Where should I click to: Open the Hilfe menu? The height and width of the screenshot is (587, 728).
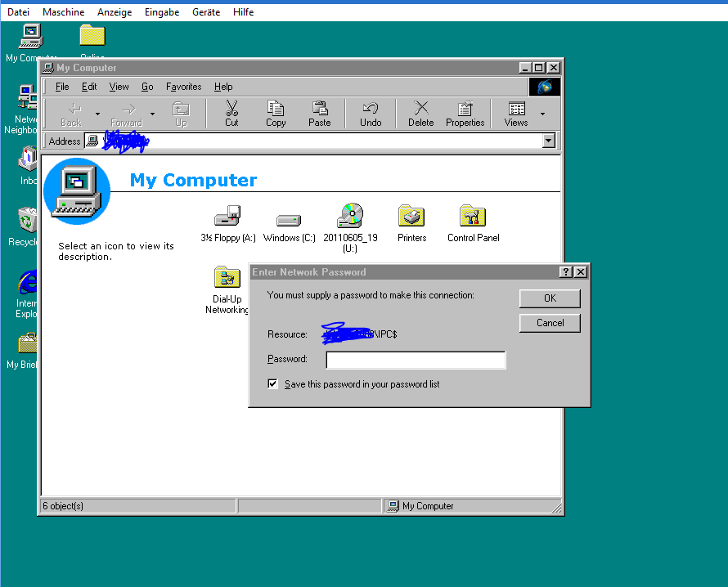pos(243,12)
